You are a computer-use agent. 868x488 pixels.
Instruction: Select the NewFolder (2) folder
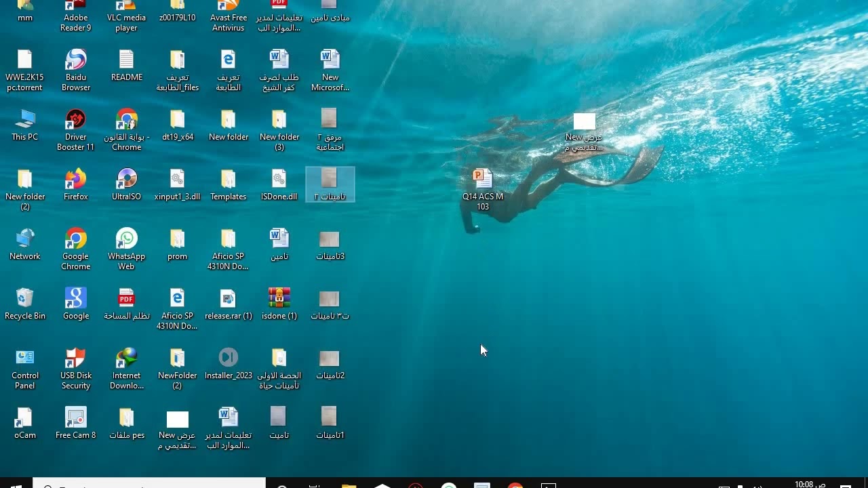pos(177,369)
